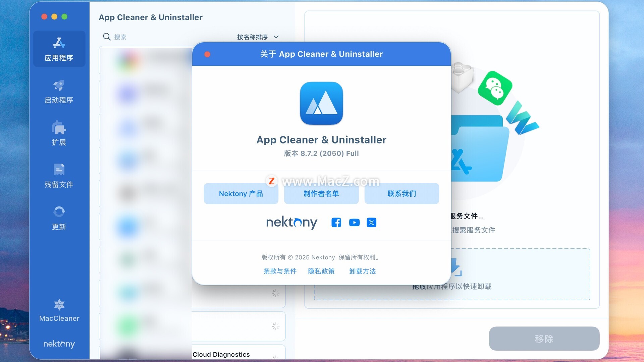Open Nektony 产品 button
This screenshot has width=644, height=362.
(241, 193)
